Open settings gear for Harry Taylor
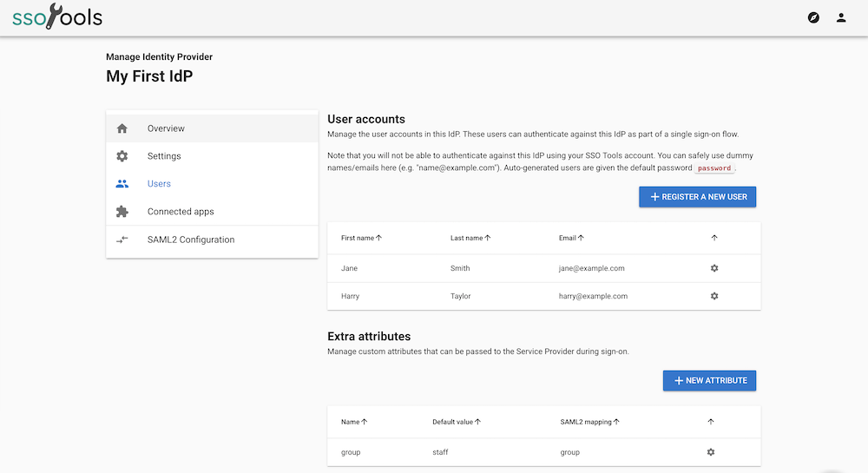The height and width of the screenshot is (473, 868). click(x=714, y=296)
